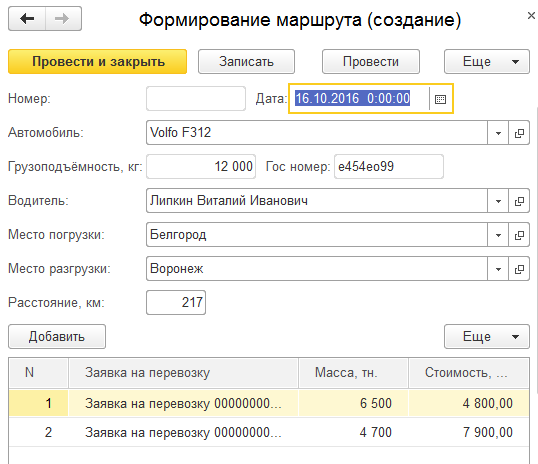Close the form with the X

pos(531,15)
